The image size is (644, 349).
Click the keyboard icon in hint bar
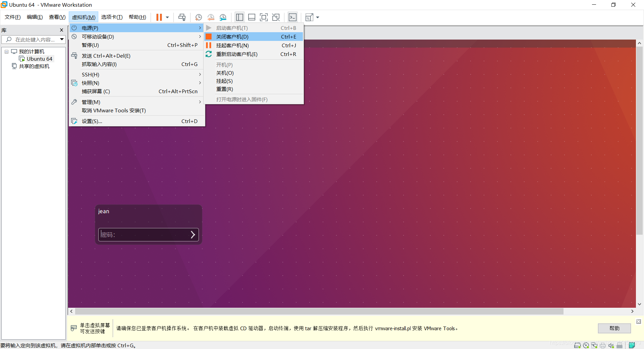[x=74, y=328]
